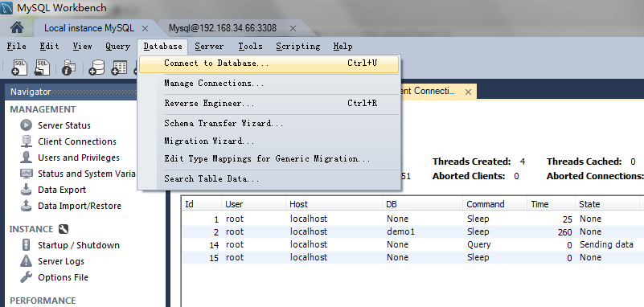Switch to Local instance MySQL tab
Screen dimensions: 644x307
(89, 28)
